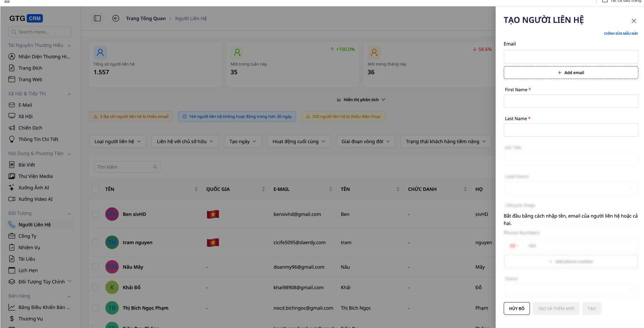
Task: Go to Chiến Dịch menu item
Action: (30, 128)
